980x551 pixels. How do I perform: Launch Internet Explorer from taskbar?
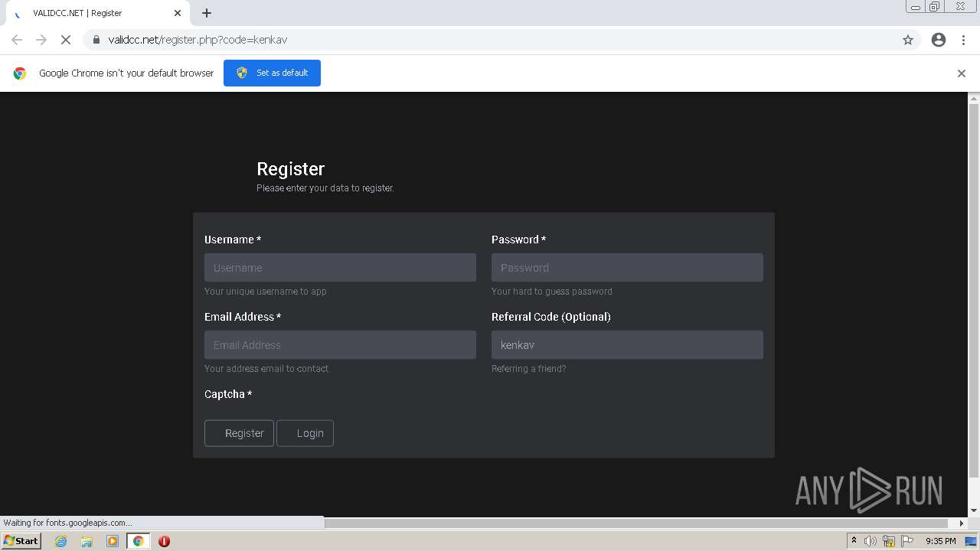[61, 541]
